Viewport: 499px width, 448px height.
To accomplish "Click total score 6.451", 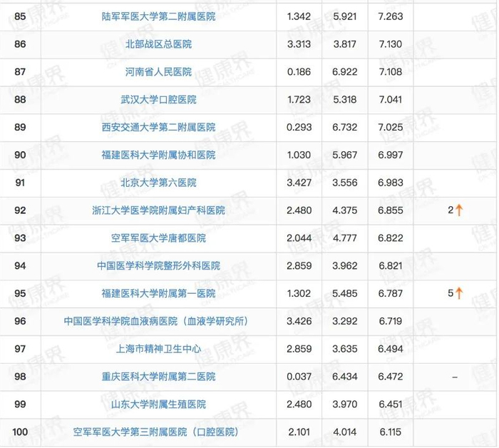I will pos(391,404).
